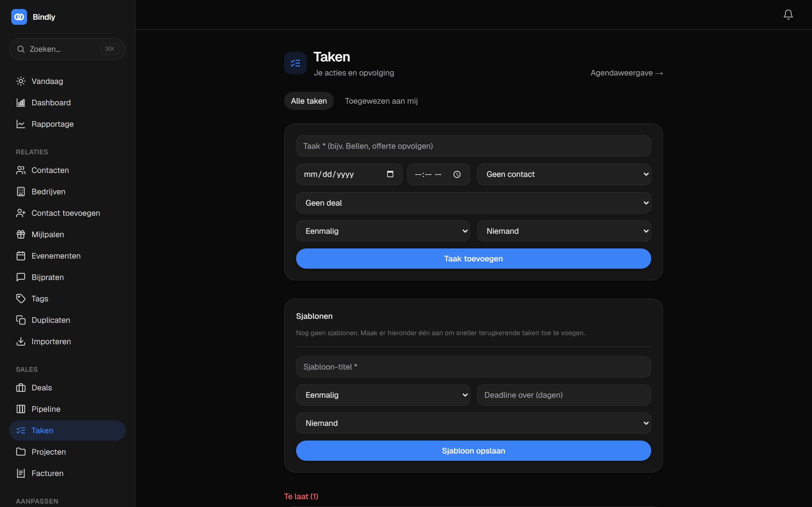This screenshot has height=507, width=812.
Task: Open Mijlpalen gift icon in sidebar
Action: pyautogui.click(x=21, y=234)
